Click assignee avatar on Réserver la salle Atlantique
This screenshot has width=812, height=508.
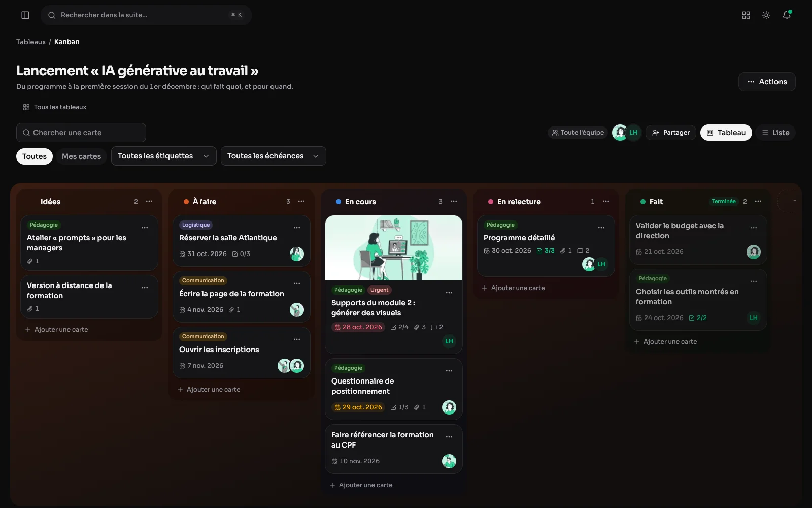(297, 254)
